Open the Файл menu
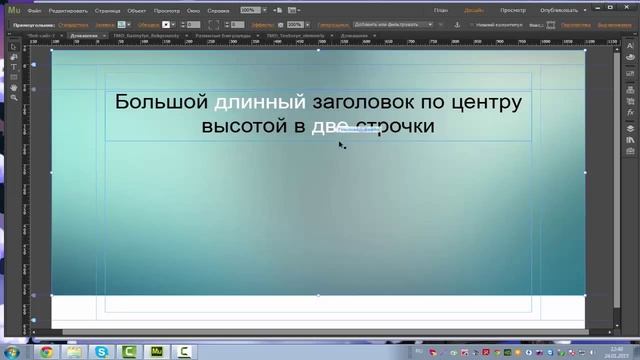 (34, 11)
